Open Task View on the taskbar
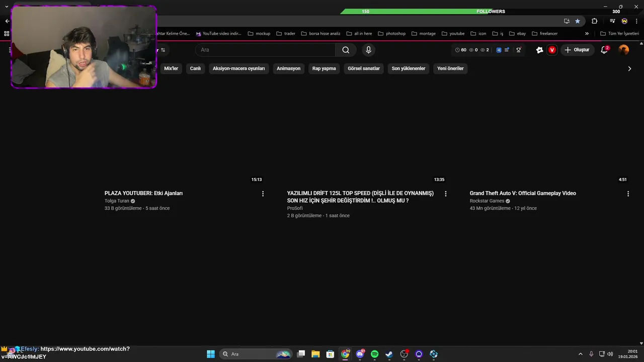Screen dimensions: 644x362 [x=301, y=354]
